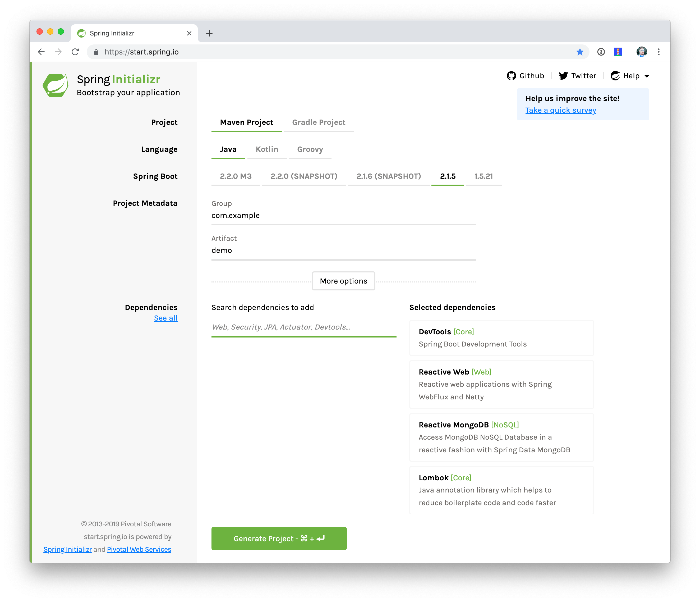Screen dimensions: 700x602
Task: Reload the page using the refresh icon
Action: pos(75,52)
